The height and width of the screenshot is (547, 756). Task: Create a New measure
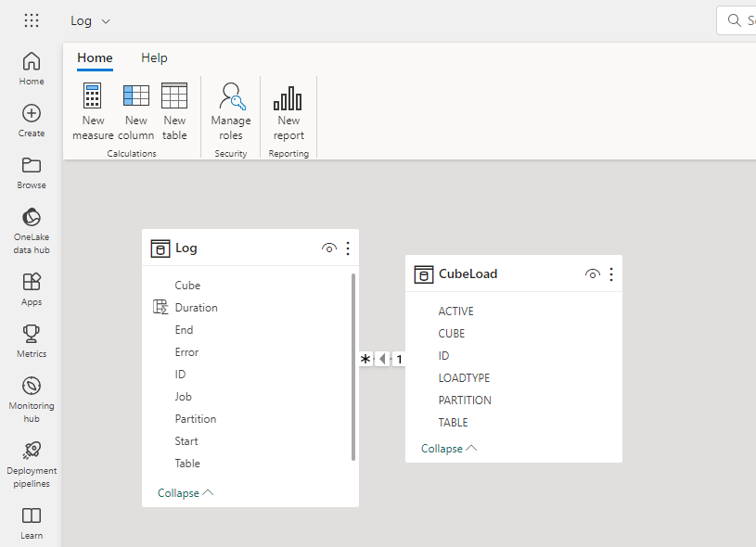click(x=93, y=111)
